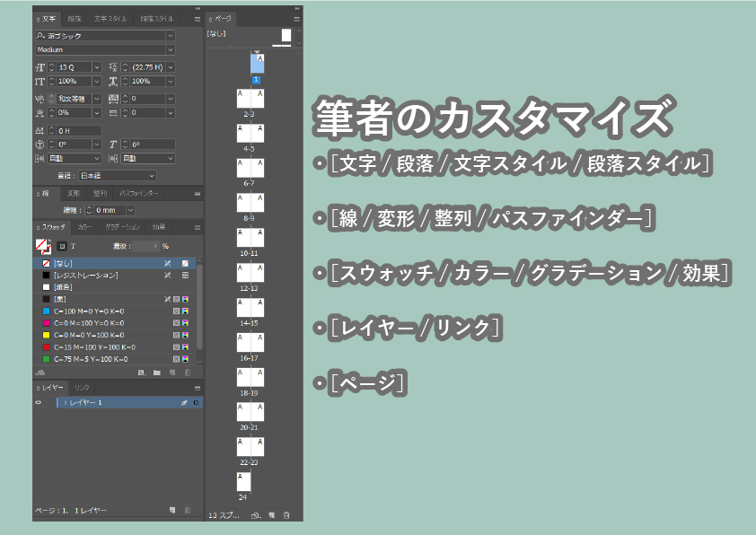Image resolution: width=756 pixels, height=535 pixels.
Task: Switch to the 効果 tab
Action: (159, 227)
